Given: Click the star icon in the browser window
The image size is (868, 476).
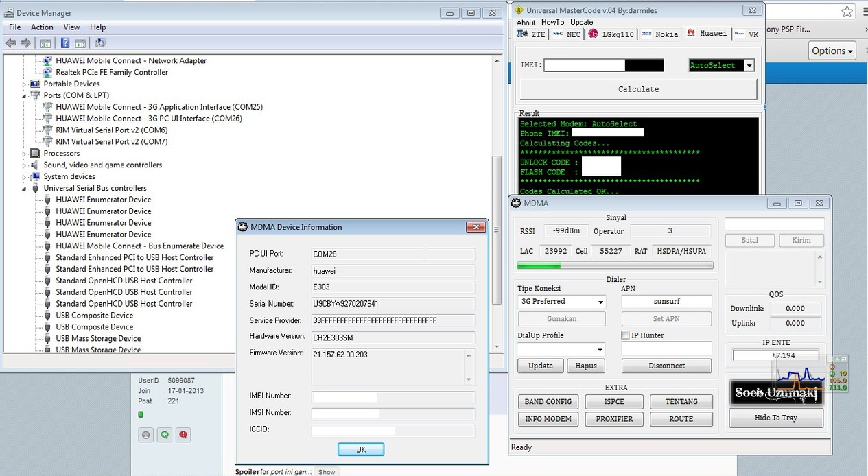Looking at the screenshot, I should point(847,12).
